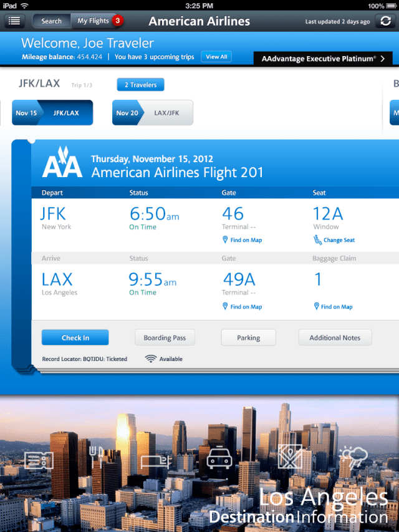The height and width of the screenshot is (532, 399).
Task: Tap the red My Flights badge showing 3
Action: pos(117,21)
